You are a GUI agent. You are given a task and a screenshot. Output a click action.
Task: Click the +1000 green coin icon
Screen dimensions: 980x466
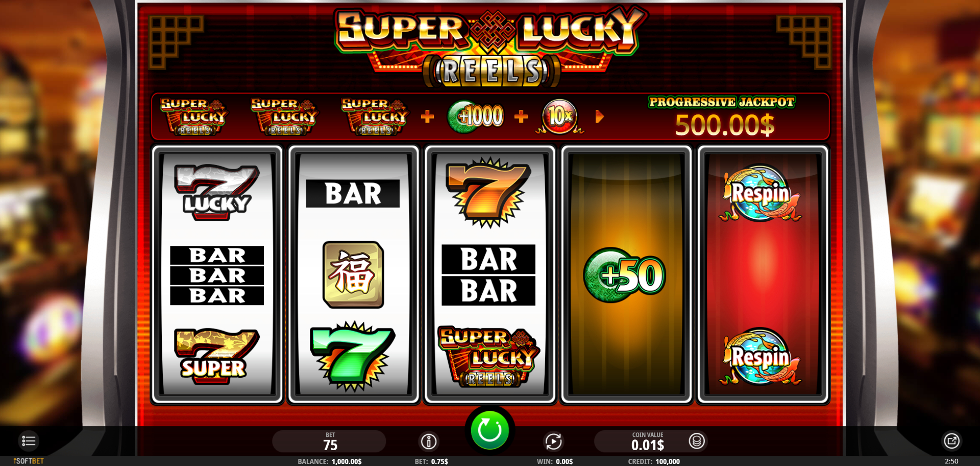point(475,116)
